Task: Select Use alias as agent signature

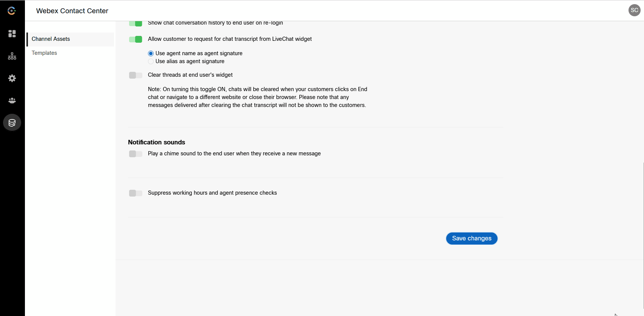Action: coord(151,62)
